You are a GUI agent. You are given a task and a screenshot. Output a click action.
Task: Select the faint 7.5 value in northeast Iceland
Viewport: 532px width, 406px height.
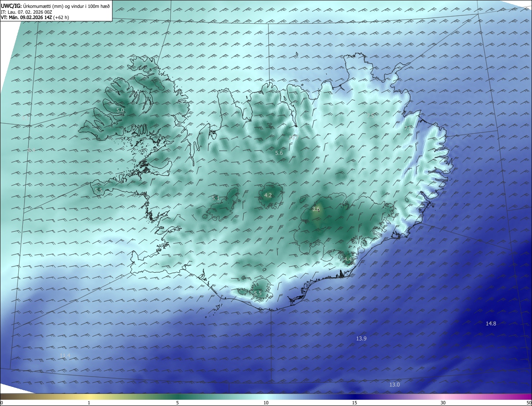[x=371, y=116]
